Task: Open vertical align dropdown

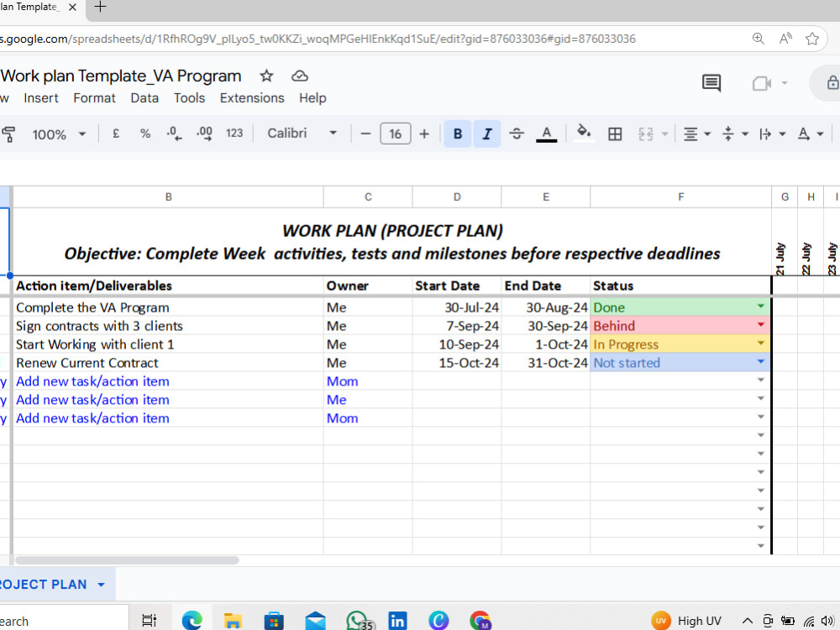Action: 734,134
